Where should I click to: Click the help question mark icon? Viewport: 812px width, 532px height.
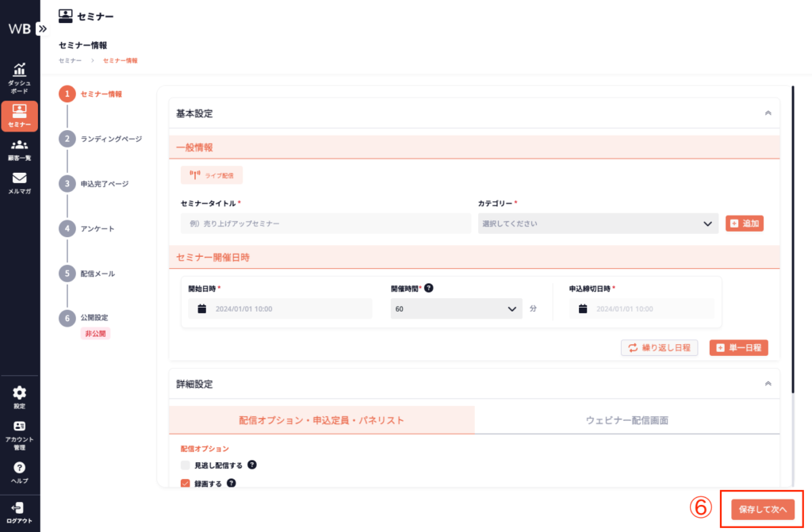(x=20, y=468)
